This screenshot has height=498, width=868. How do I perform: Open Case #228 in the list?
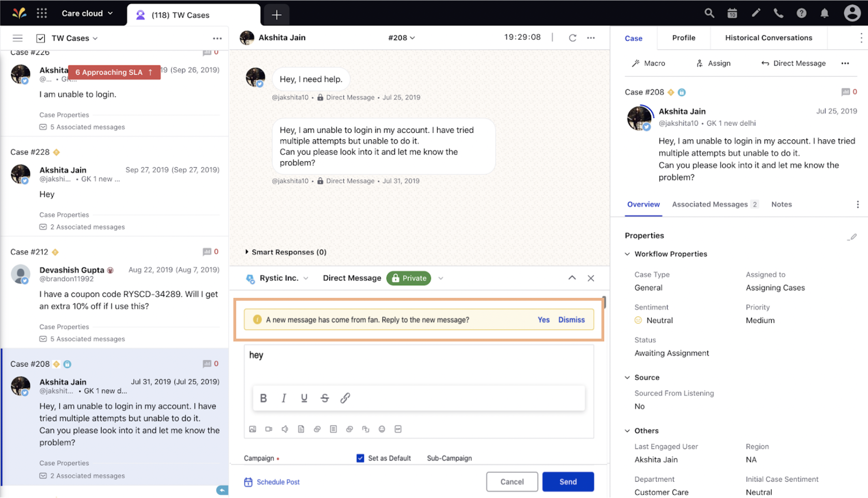(115, 186)
